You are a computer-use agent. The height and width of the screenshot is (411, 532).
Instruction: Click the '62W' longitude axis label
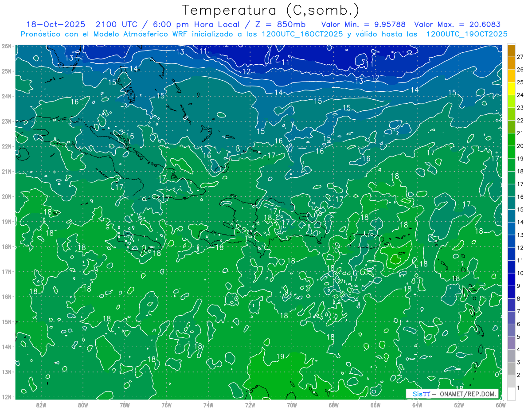click(459, 405)
